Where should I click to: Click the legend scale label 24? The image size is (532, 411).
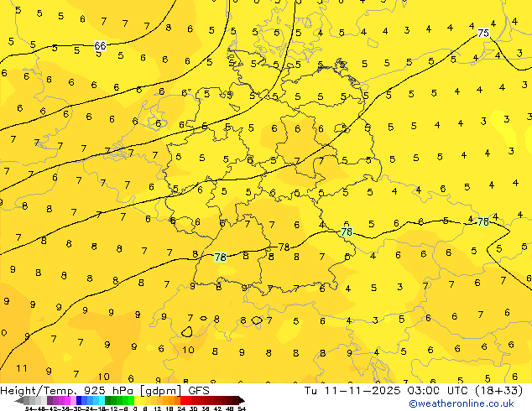181,408
